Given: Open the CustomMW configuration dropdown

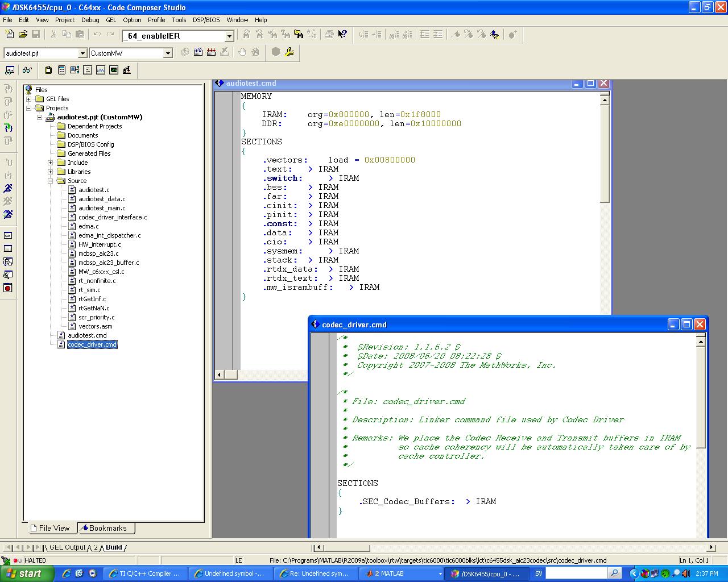Looking at the screenshot, I should 168,53.
